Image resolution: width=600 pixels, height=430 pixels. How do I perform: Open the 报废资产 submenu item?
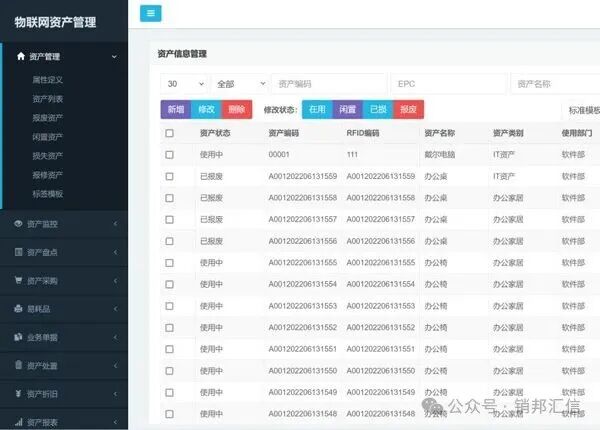[x=47, y=117]
